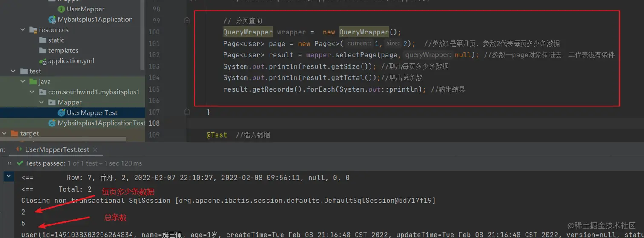The image size is (644, 238).
Task: Collapse the target folder
Action: (4, 133)
